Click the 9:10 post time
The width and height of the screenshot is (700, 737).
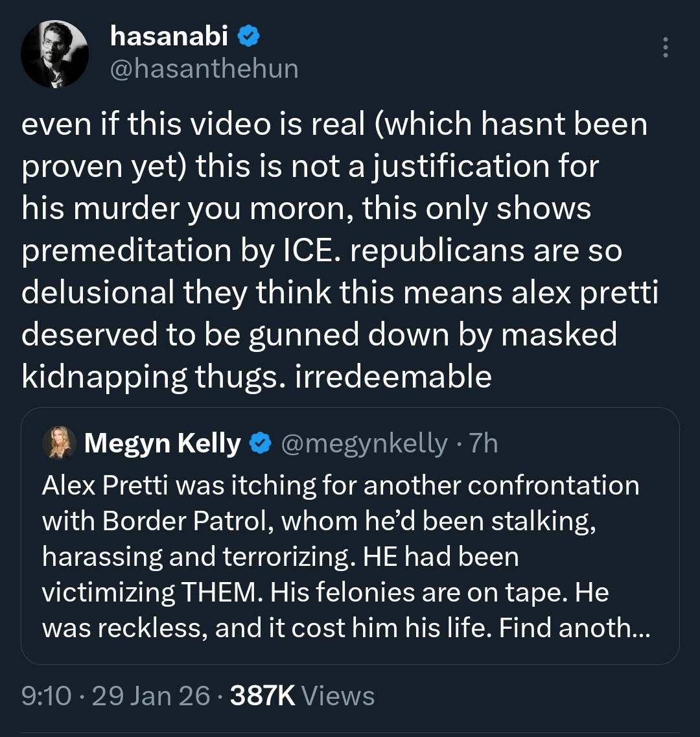[x=47, y=696]
